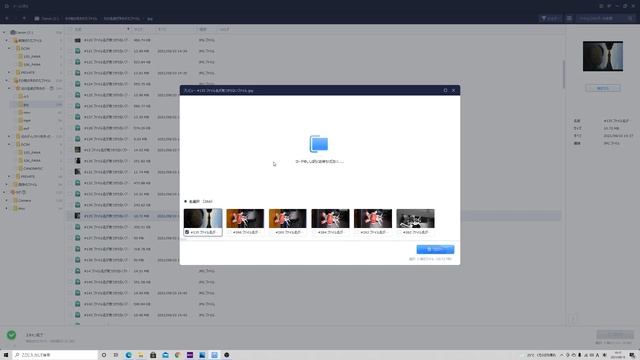
Task: Sort files by the type column
Action: pos(203,29)
